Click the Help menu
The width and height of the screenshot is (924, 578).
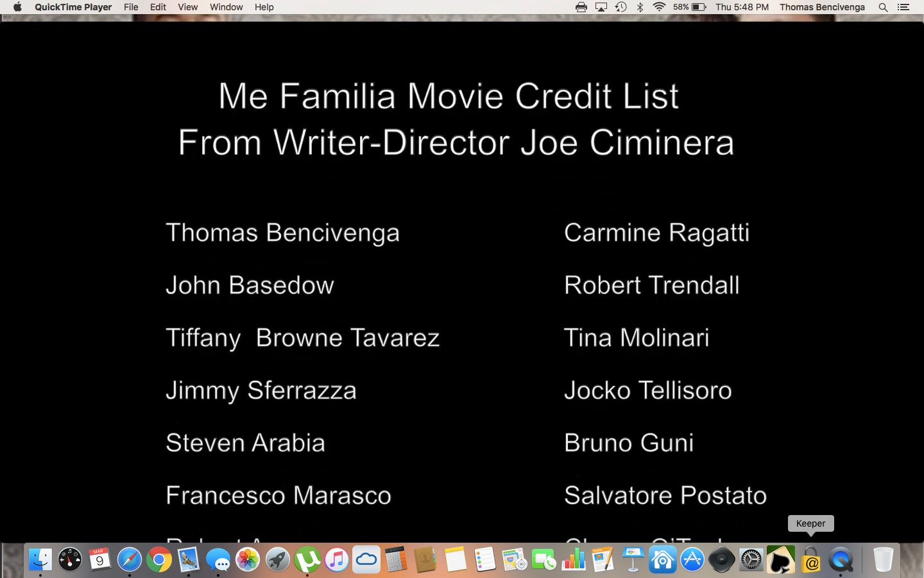[x=264, y=7]
